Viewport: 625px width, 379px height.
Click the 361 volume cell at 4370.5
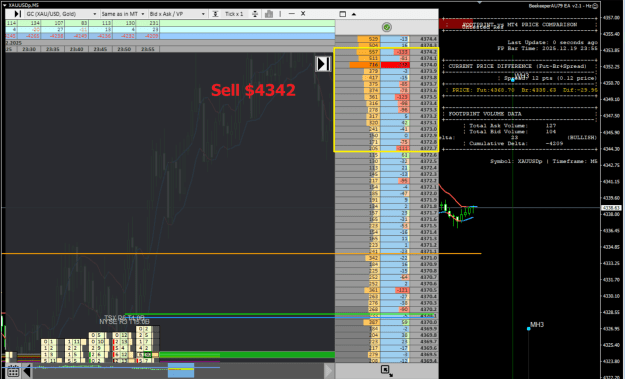[x=372, y=290]
